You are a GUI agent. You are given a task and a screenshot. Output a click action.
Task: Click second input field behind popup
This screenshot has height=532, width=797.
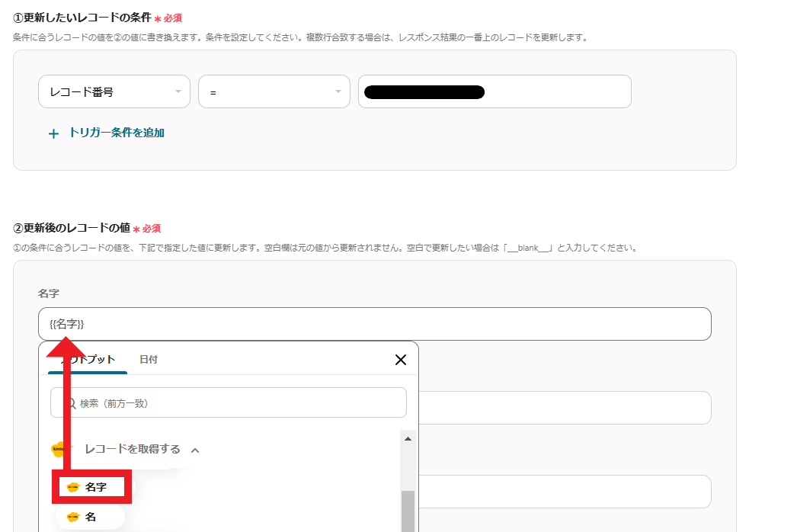pyautogui.click(x=564, y=408)
